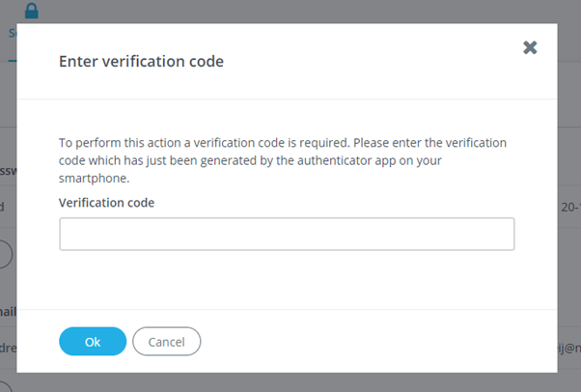Click the instruction paragraph about the authenticator app
Viewport: 581px width, 392px height.
tap(283, 160)
